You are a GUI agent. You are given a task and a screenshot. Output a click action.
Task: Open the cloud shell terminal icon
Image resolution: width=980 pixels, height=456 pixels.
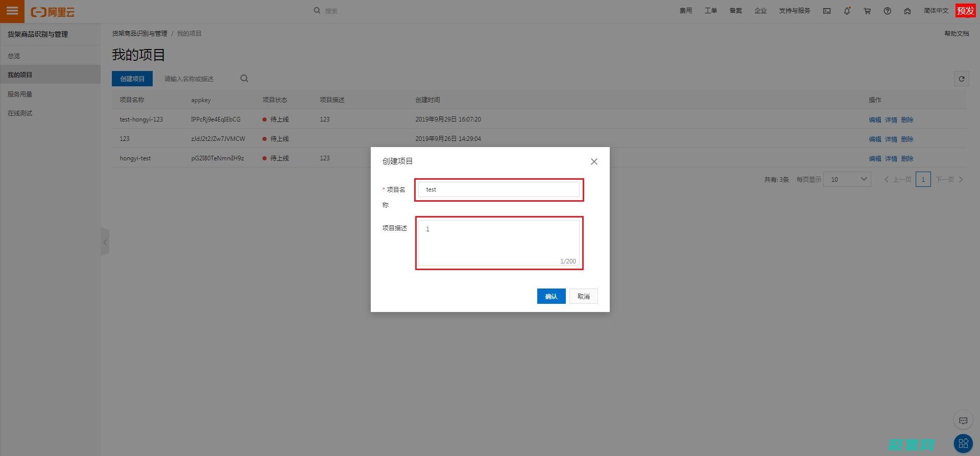tap(827, 11)
